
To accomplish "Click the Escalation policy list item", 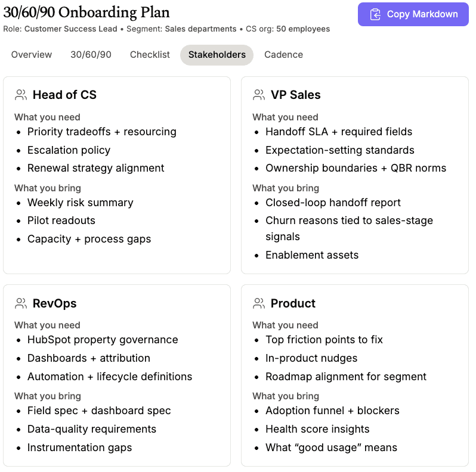I will click(69, 150).
